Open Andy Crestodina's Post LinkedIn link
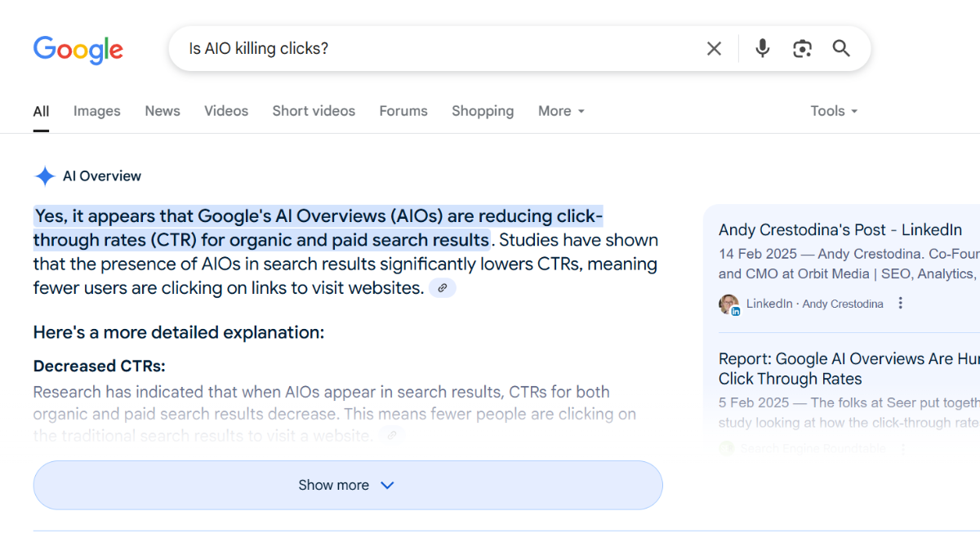 pos(840,230)
